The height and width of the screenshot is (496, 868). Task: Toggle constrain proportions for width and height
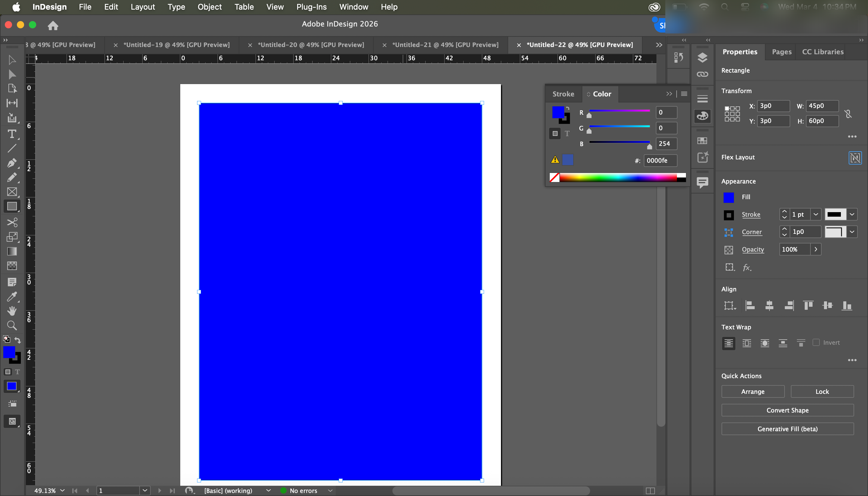coord(848,114)
